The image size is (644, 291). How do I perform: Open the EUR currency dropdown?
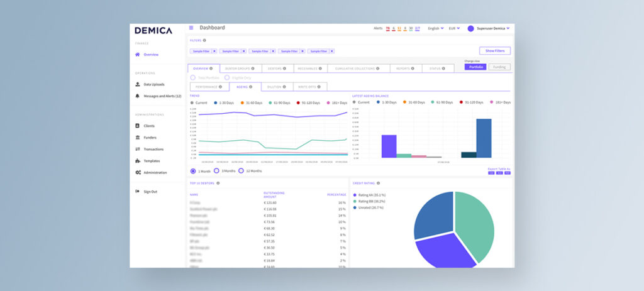point(455,28)
